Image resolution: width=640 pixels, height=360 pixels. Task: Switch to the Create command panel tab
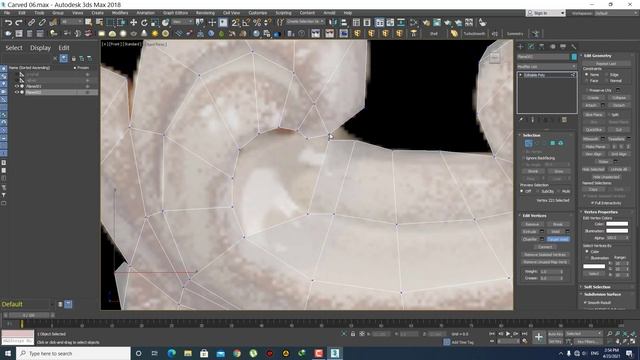pyautogui.click(x=520, y=47)
